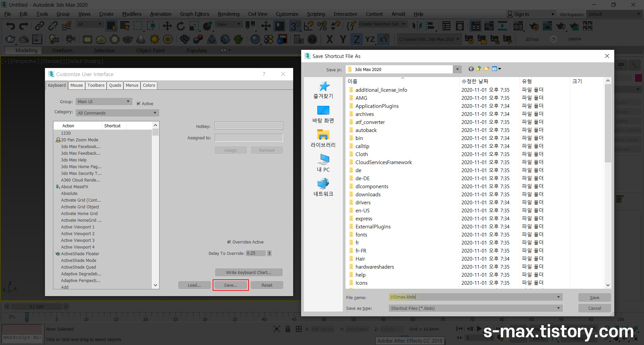This screenshot has height=345, width=644.
Task: Expand the File name history dropdown arrow
Action: pyautogui.click(x=558, y=297)
